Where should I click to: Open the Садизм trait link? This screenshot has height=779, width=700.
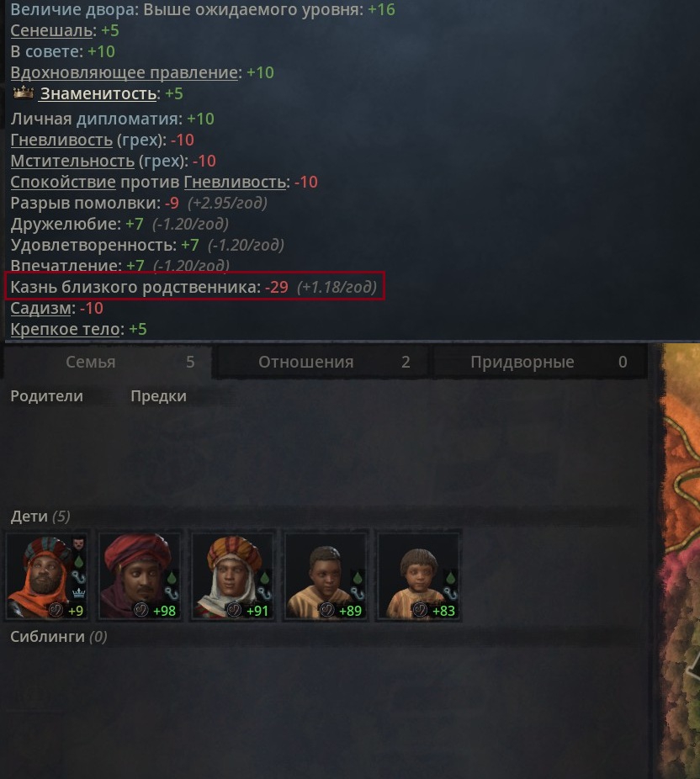point(40,308)
